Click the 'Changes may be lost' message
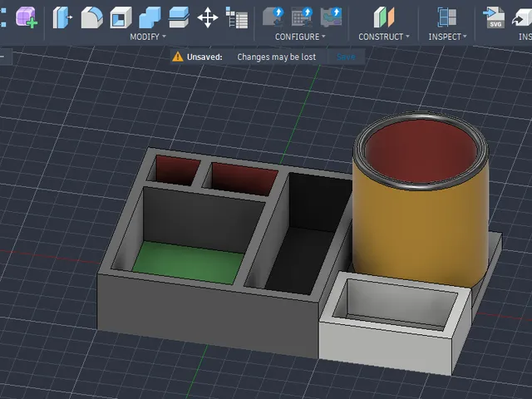Screen dimensions: 532x399 (x=277, y=57)
